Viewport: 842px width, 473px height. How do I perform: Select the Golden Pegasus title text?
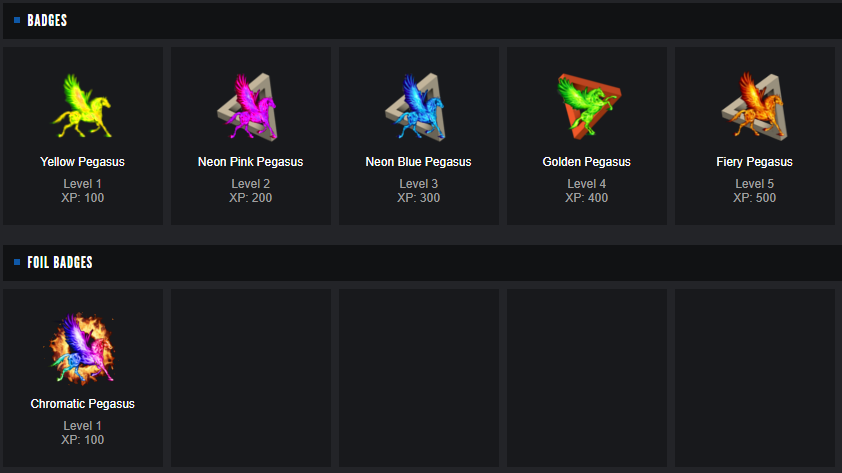click(x=586, y=162)
